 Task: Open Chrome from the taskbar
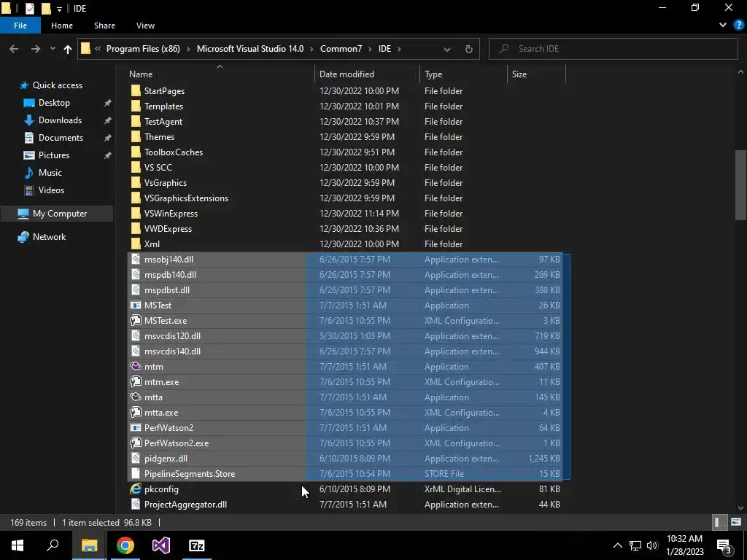click(125, 545)
